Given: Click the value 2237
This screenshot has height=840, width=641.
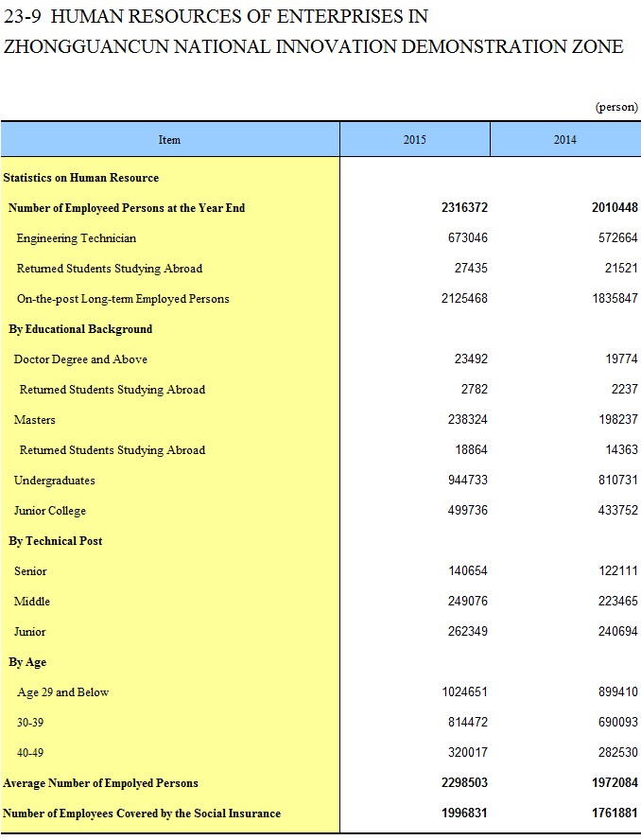Looking at the screenshot, I should [624, 390].
